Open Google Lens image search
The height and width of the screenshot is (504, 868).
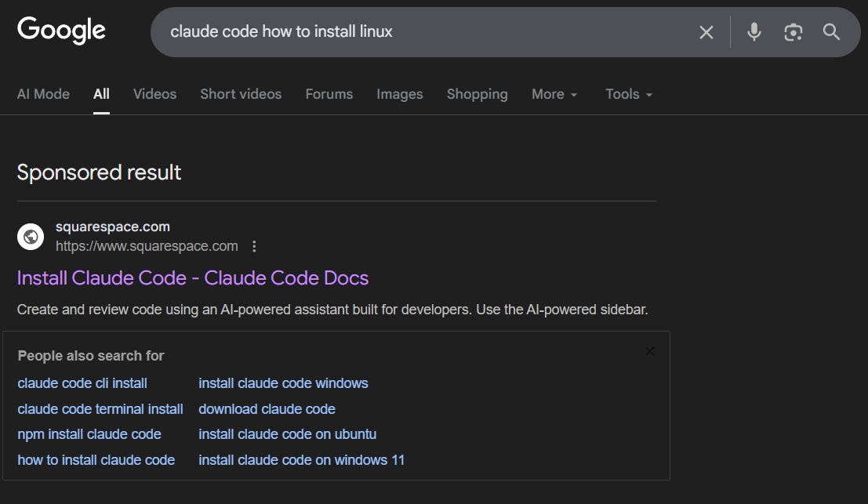[793, 32]
